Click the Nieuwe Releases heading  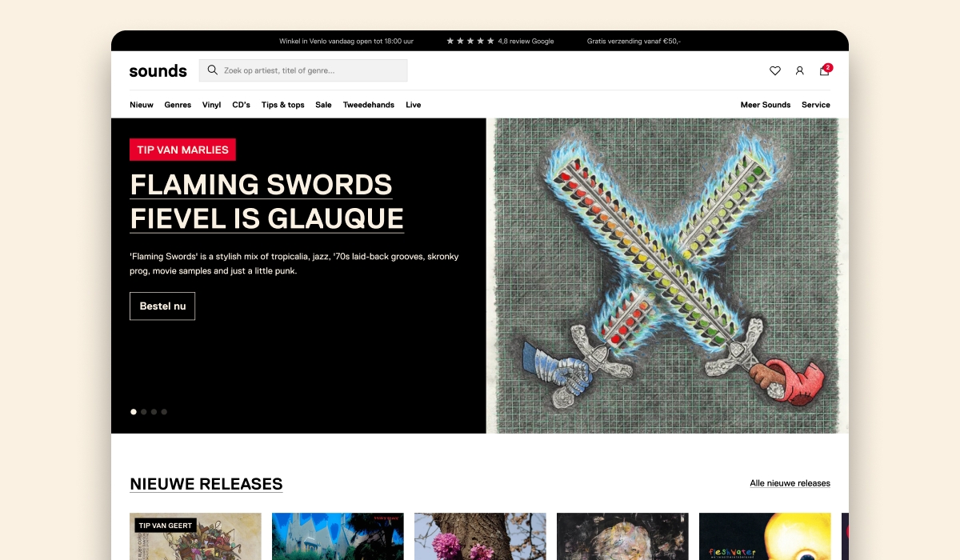point(206,484)
